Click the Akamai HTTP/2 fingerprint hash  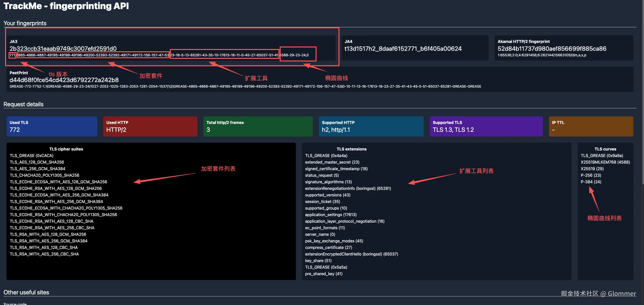point(552,48)
